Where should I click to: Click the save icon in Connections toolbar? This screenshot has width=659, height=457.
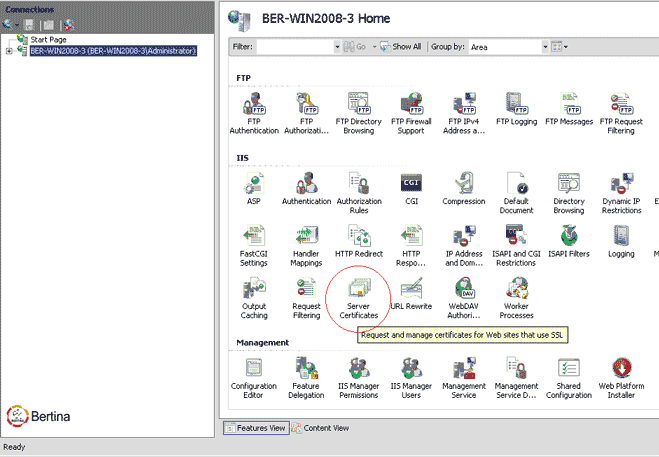29,25
